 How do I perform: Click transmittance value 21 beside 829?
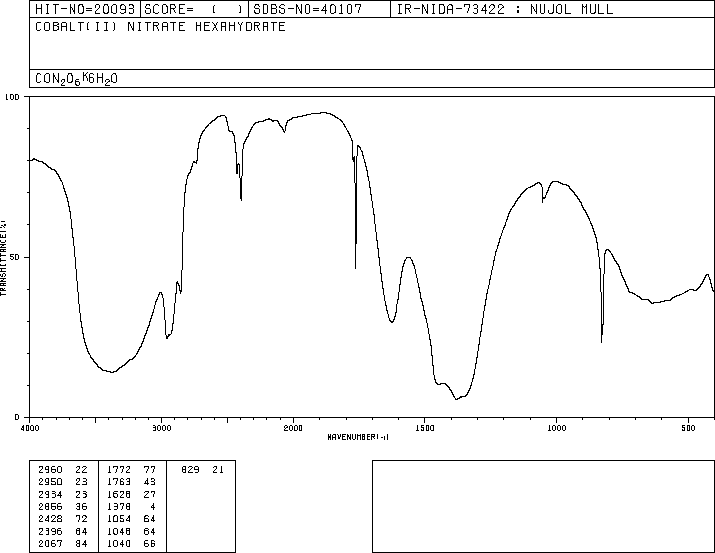[x=218, y=470]
